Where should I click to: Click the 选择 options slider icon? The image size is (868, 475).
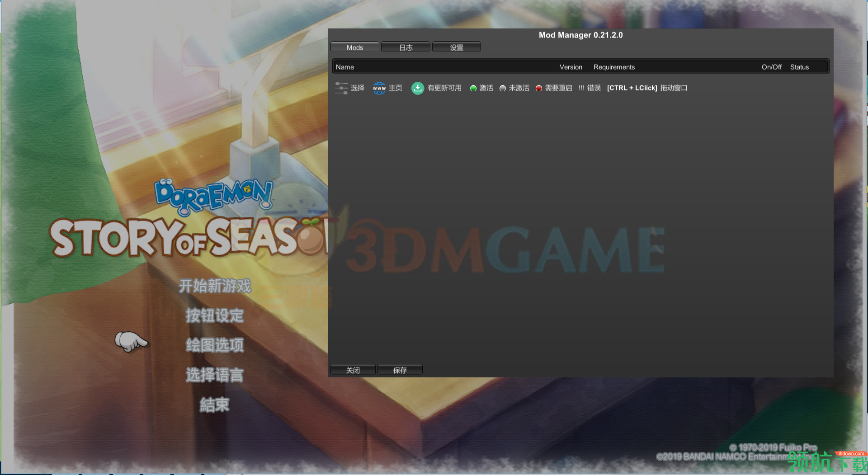pyautogui.click(x=341, y=88)
